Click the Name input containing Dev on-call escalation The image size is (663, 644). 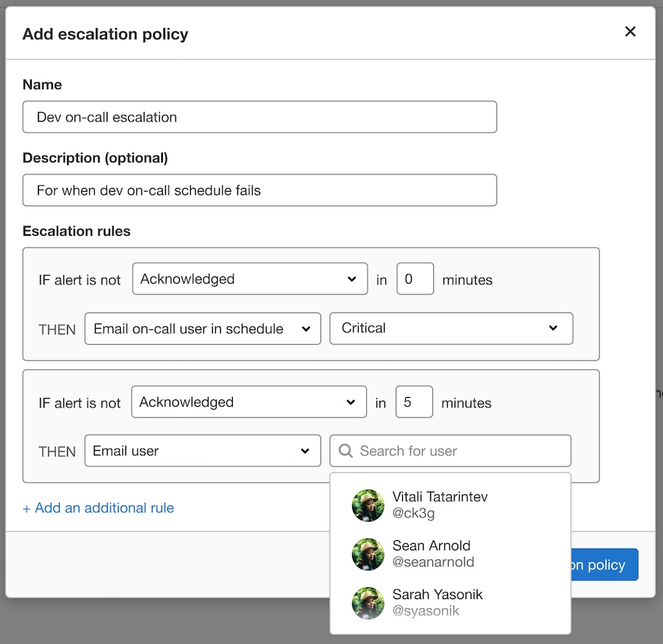point(259,116)
